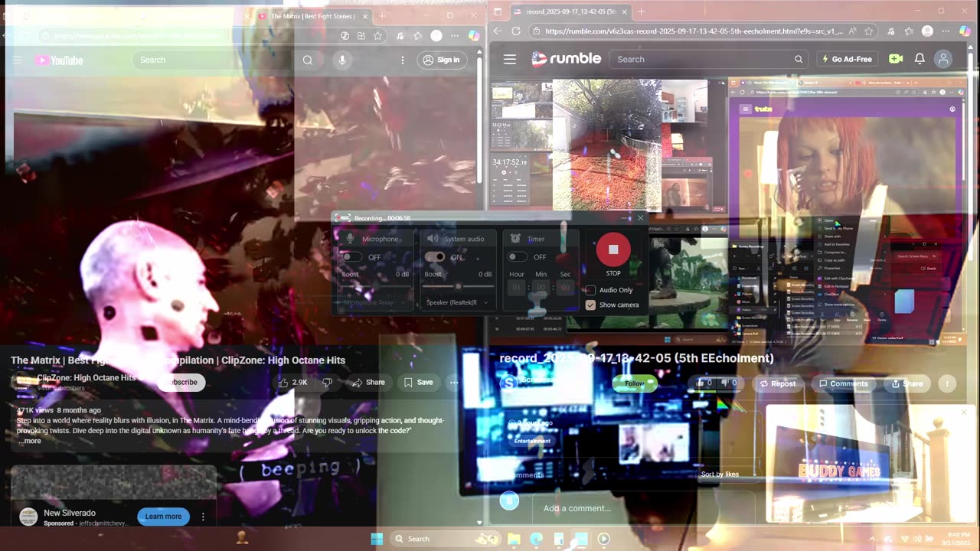980x551 pixels.
Task: Like the Matrix video (2.9K)
Action: pos(292,382)
